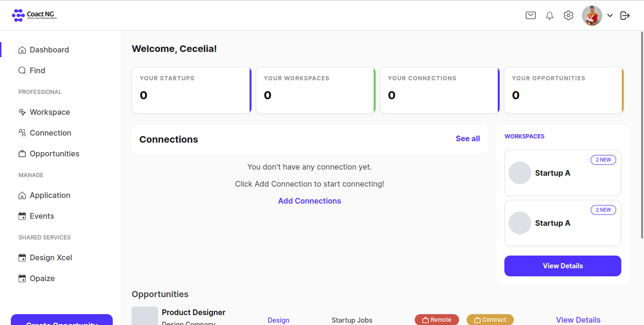Screen dimensions: 644x325
Task: Open the Your Startups card
Action: pyautogui.click(x=192, y=90)
